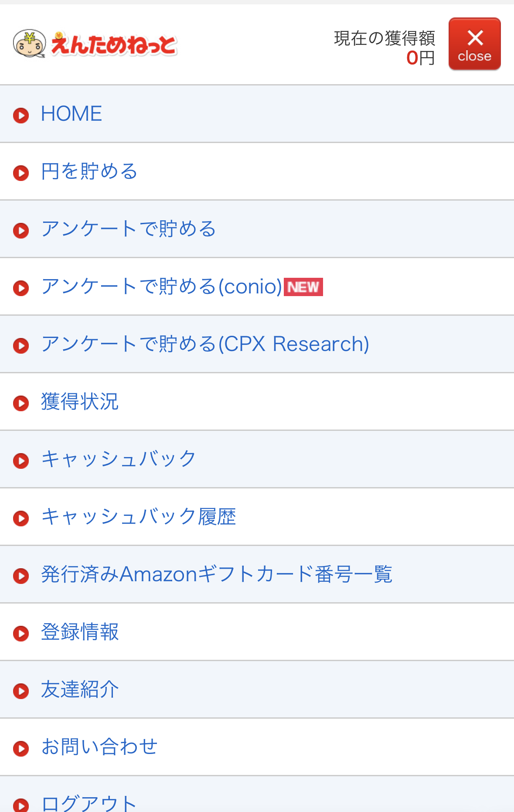
Task: Go to アンケートで貯める page
Action: pyautogui.click(x=129, y=229)
